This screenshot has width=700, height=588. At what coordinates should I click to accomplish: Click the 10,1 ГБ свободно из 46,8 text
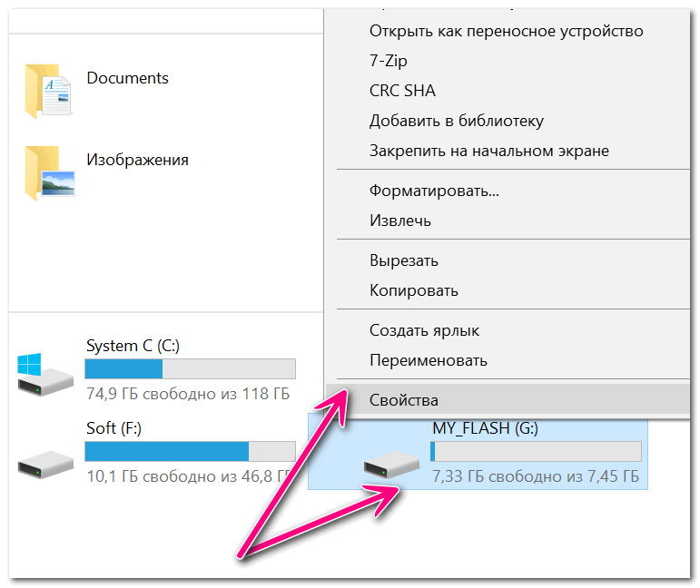tap(189, 476)
